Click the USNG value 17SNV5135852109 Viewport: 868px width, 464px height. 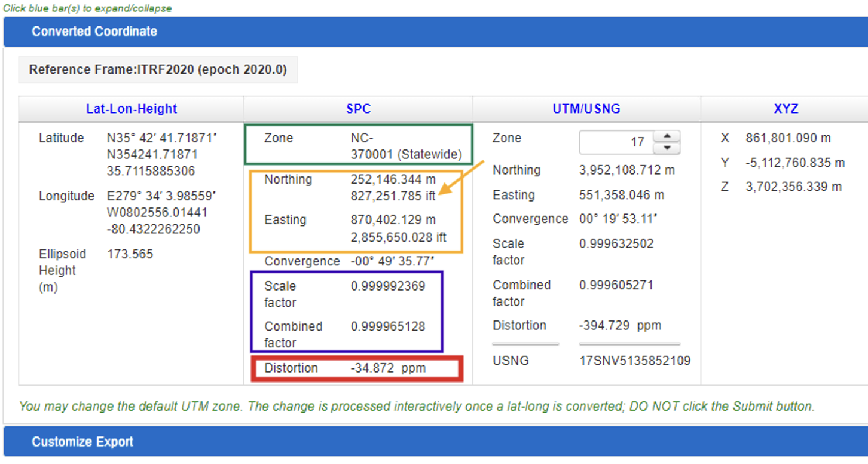click(634, 361)
